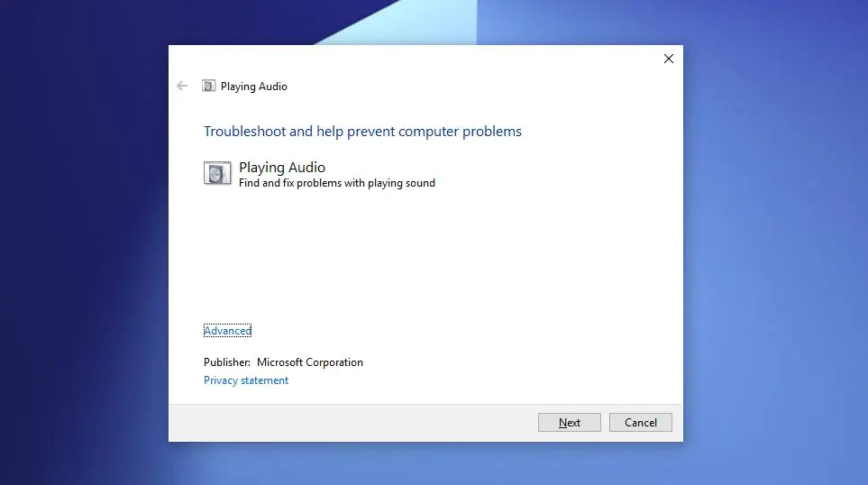The width and height of the screenshot is (868, 485).
Task: Click the 'Publisher:' label
Action: click(227, 362)
